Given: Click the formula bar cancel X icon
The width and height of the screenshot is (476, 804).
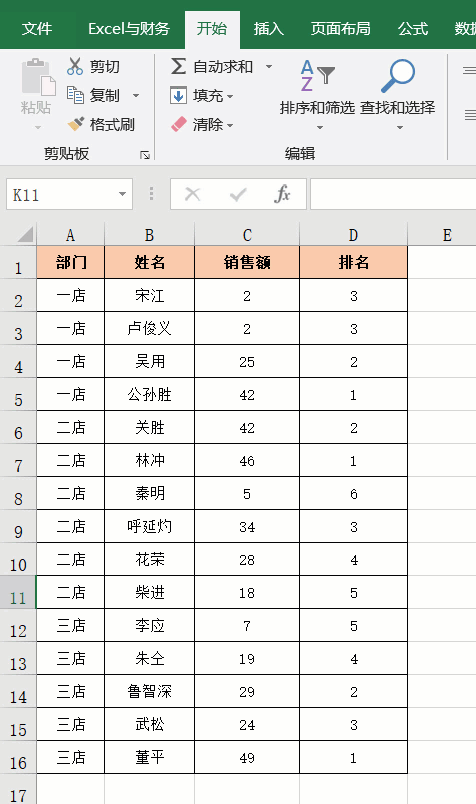Looking at the screenshot, I should coord(192,194).
